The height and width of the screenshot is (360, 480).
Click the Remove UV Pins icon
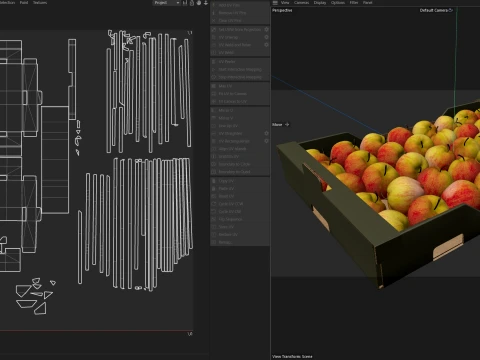(214, 13)
